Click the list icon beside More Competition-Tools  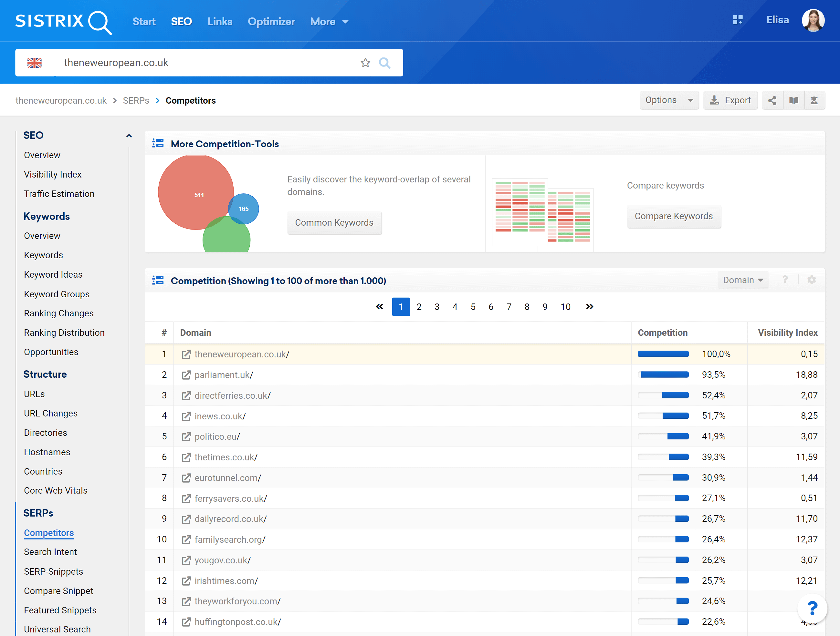pos(158,143)
